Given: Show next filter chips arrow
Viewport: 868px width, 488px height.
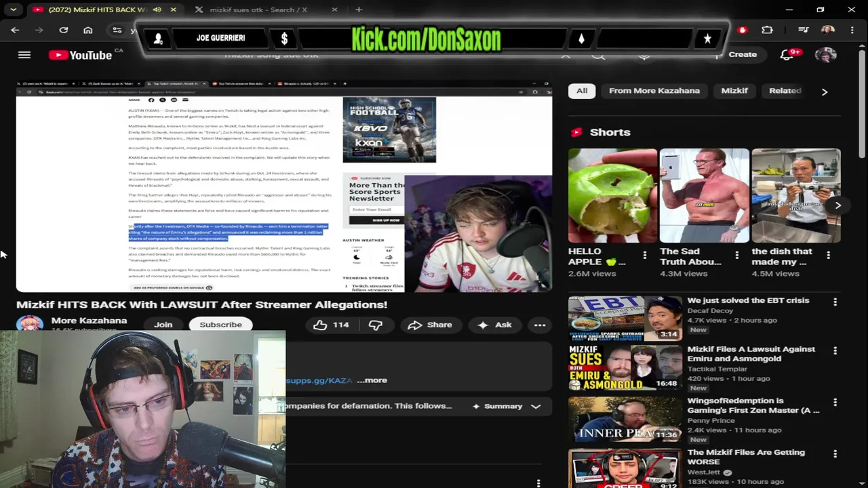Looking at the screenshot, I should pos(825,91).
